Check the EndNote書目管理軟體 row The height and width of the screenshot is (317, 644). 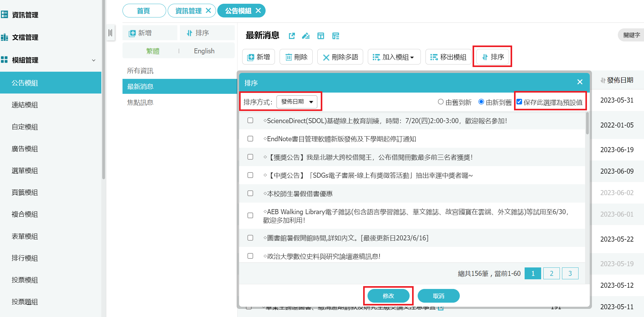click(x=250, y=139)
